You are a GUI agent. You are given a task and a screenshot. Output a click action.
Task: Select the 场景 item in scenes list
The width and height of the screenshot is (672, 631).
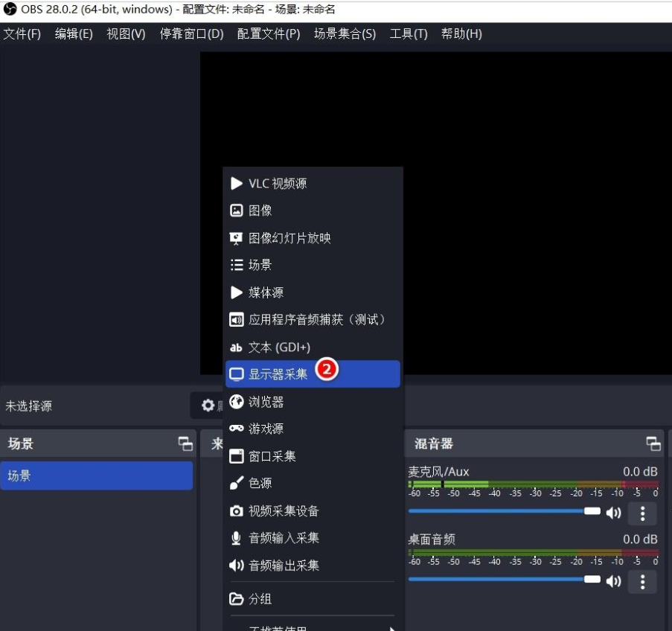tap(97, 475)
